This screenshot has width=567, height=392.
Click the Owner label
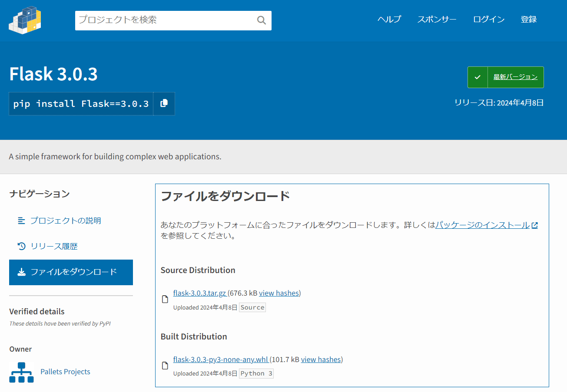pyautogui.click(x=20, y=349)
